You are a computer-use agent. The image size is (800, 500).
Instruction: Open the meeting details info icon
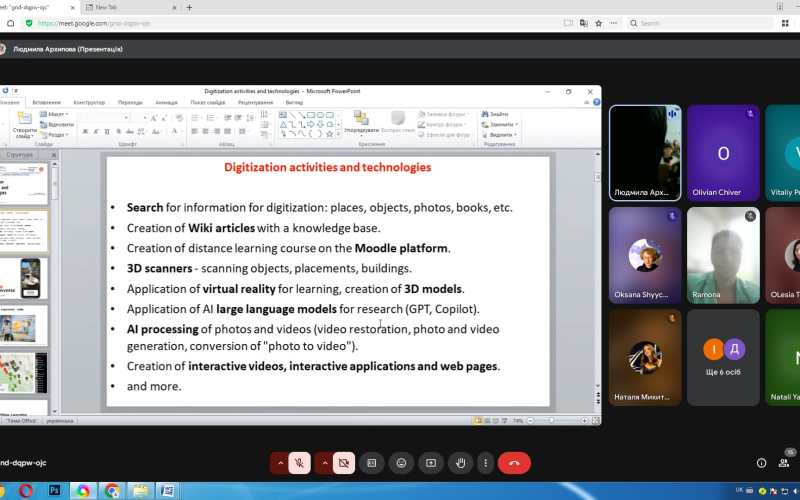[x=761, y=463]
